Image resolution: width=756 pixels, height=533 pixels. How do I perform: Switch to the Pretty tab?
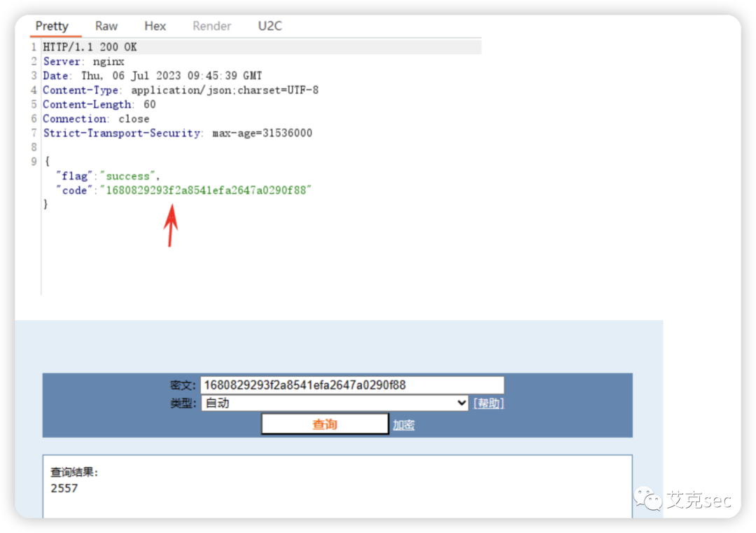point(52,26)
